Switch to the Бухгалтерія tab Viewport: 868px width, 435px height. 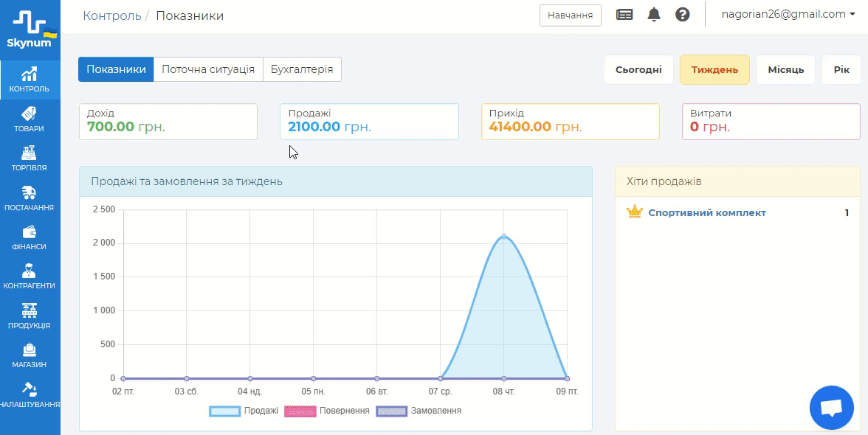(x=302, y=69)
